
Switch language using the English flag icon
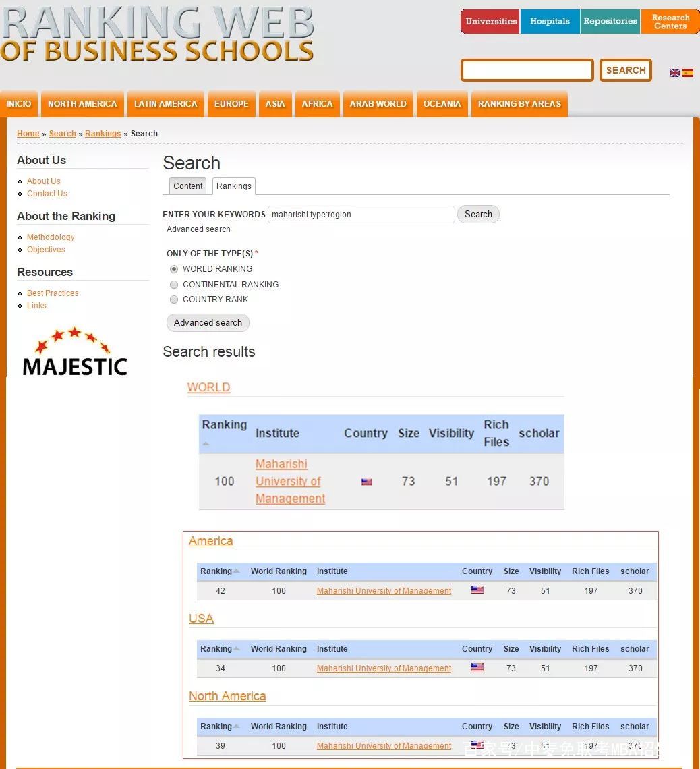pos(674,73)
